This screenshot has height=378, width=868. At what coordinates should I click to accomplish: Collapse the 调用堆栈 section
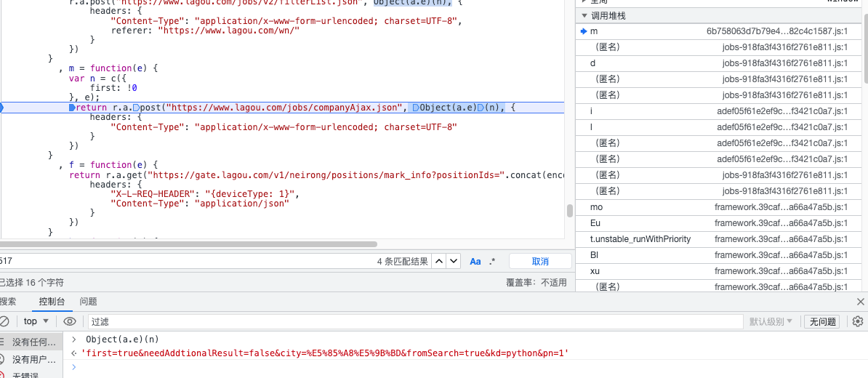(584, 15)
